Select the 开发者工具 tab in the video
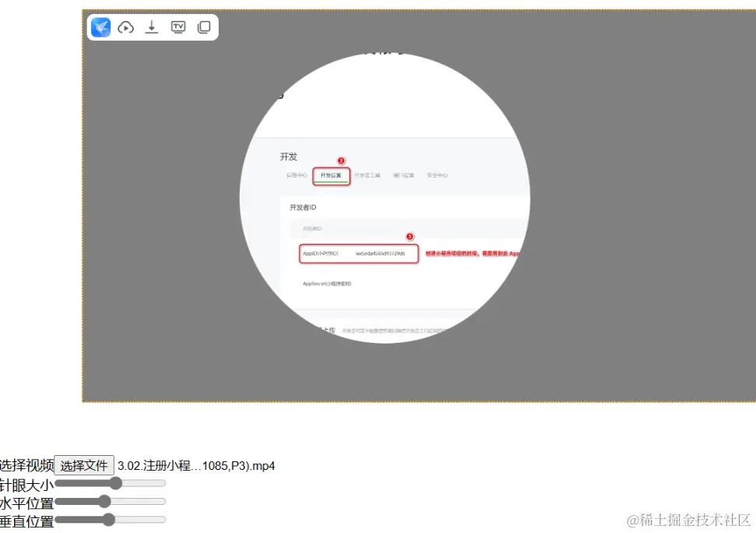The image size is (756, 533). click(x=367, y=175)
